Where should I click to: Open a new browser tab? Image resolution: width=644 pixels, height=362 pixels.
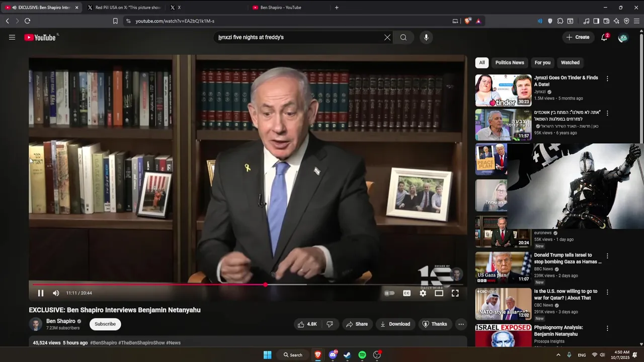(x=337, y=8)
